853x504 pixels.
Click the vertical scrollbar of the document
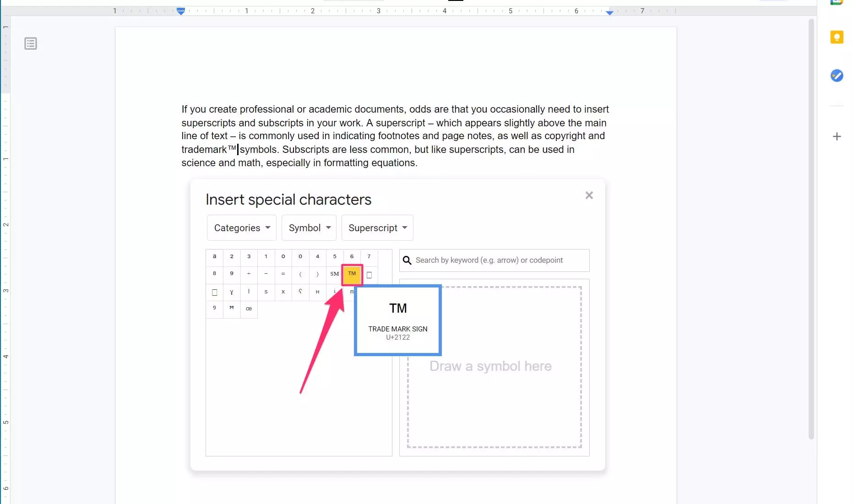click(811, 229)
